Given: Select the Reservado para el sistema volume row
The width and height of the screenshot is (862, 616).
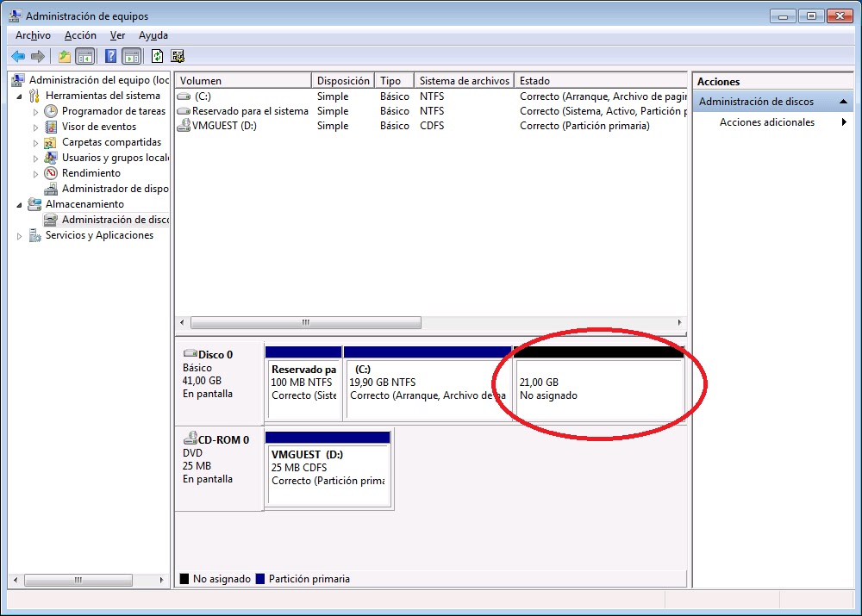Looking at the screenshot, I should tap(431, 111).
